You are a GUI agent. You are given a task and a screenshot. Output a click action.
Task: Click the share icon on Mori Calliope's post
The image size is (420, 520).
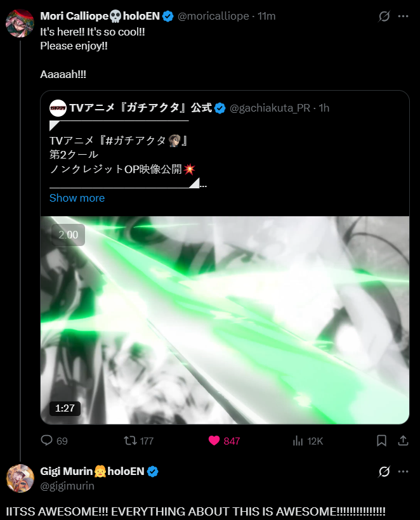(403, 441)
